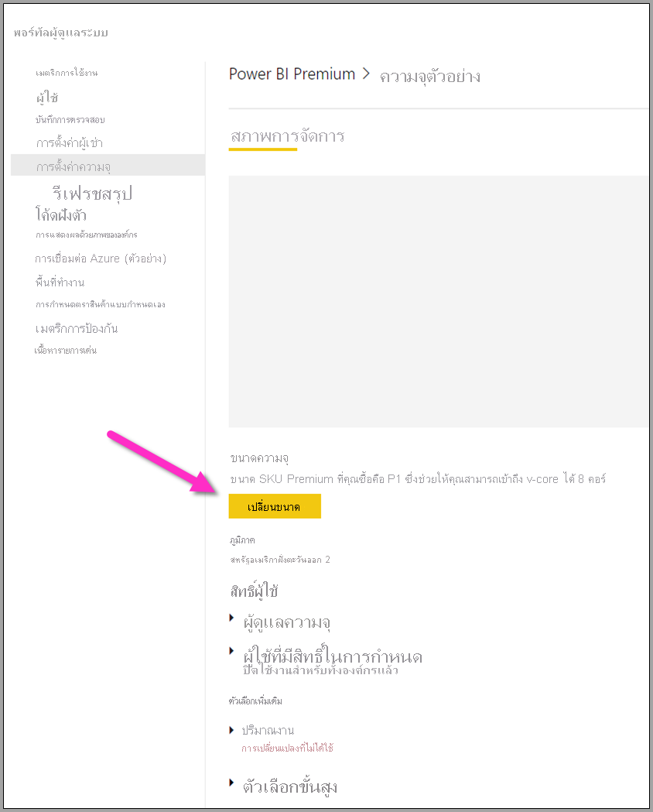The height and width of the screenshot is (812, 653).
Task: Click the ตัวเลือกเพิ่มเติม label
Action: 255,701
